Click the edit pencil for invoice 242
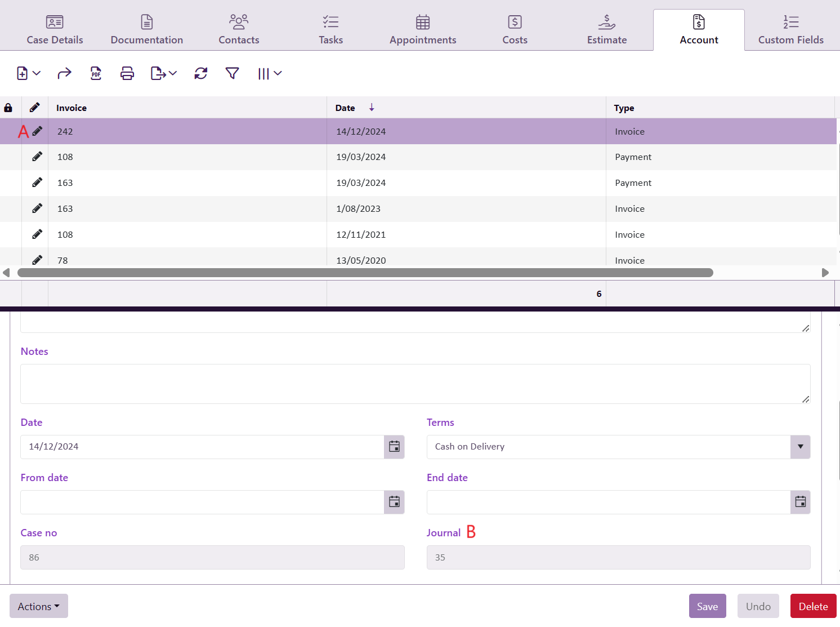The image size is (840, 627). (37, 131)
